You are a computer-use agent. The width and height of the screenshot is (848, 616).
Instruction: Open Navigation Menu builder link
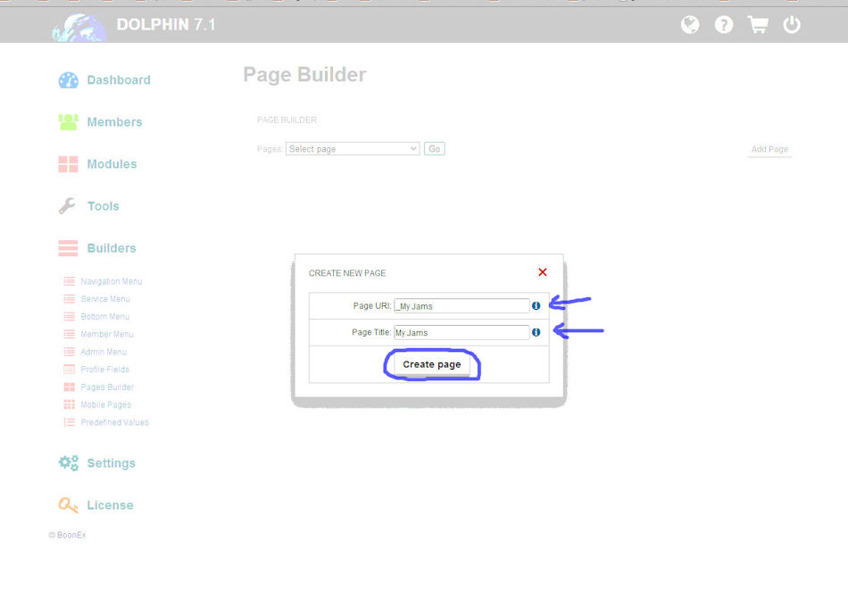pyautogui.click(x=112, y=281)
